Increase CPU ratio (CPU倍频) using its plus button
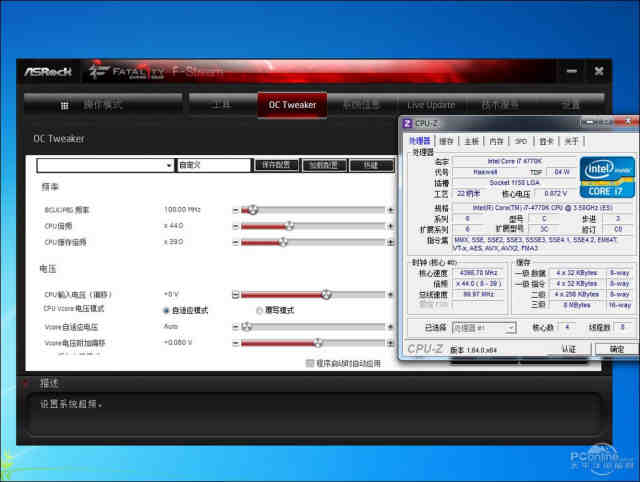 coord(391,226)
